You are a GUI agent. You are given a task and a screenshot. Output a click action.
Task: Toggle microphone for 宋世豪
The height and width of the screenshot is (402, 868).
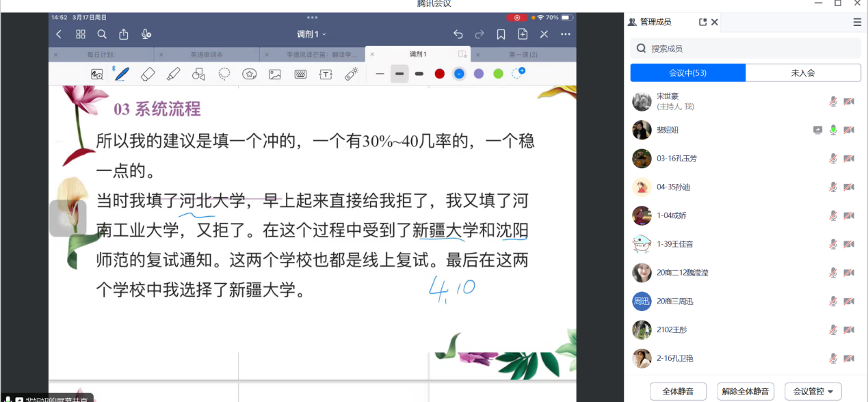pos(833,101)
